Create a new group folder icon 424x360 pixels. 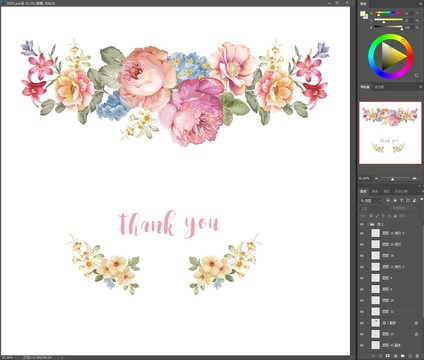click(x=402, y=356)
